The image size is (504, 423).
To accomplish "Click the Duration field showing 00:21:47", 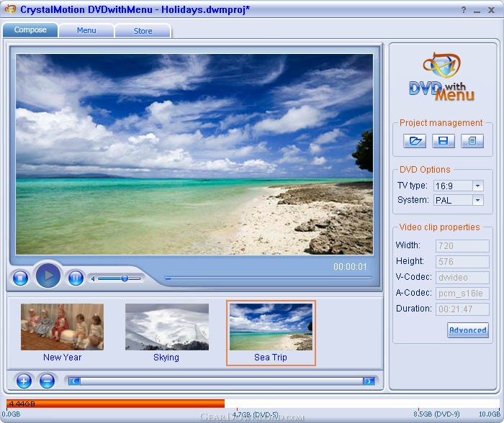I will pos(462,309).
